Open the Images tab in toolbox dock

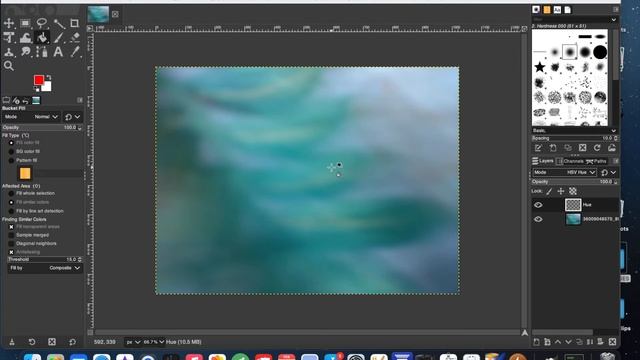36,100
